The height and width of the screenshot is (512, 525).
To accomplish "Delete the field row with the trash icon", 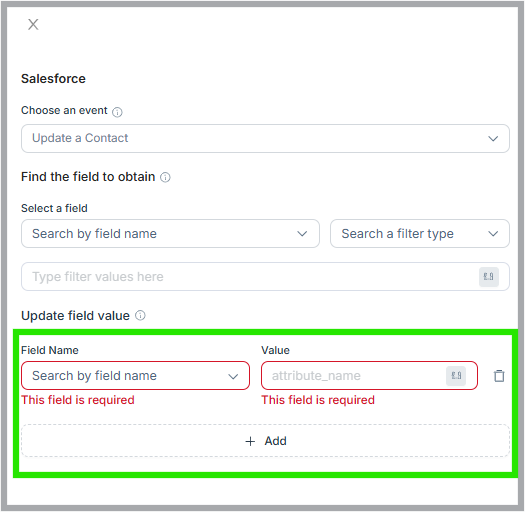I will (499, 376).
